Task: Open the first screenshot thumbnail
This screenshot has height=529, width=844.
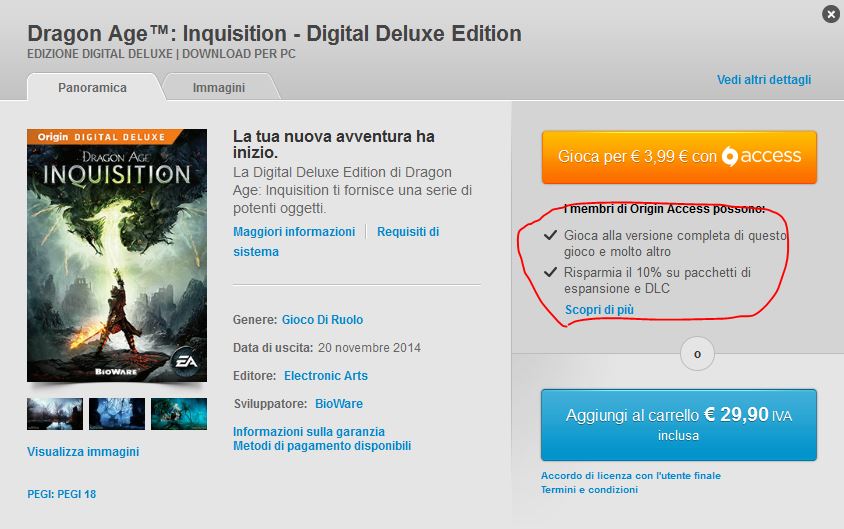Action: click(x=55, y=414)
